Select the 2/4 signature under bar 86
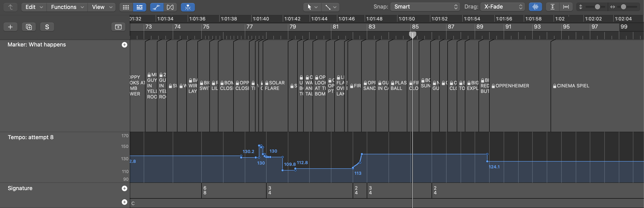This screenshot has width=644, height=208. pyautogui.click(x=435, y=190)
